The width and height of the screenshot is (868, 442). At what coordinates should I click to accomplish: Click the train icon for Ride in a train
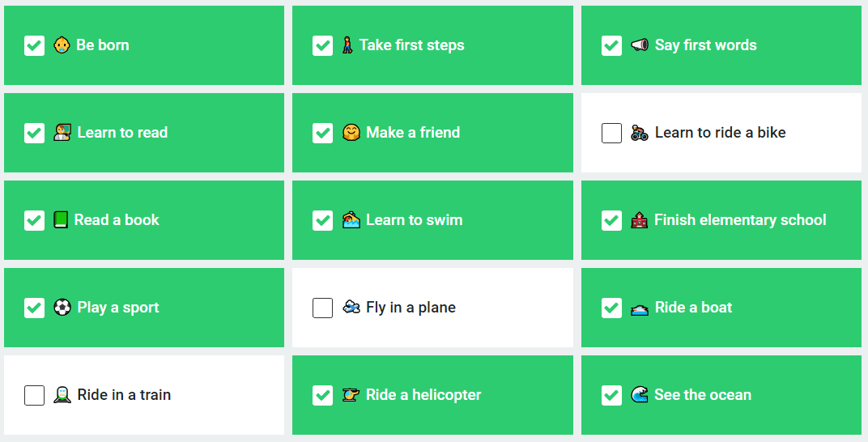pyautogui.click(x=62, y=395)
